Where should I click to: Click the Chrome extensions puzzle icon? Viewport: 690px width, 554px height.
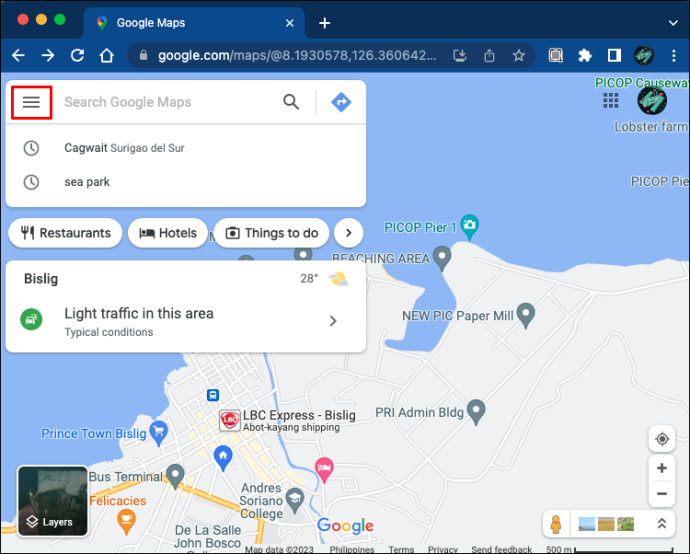click(584, 55)
